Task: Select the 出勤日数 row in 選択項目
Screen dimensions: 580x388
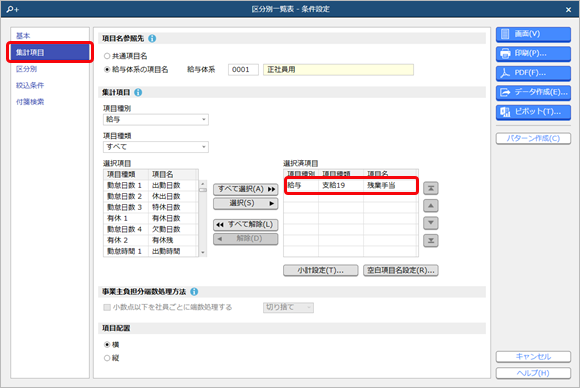Action: pyautogui.click(x=151, y=186)
